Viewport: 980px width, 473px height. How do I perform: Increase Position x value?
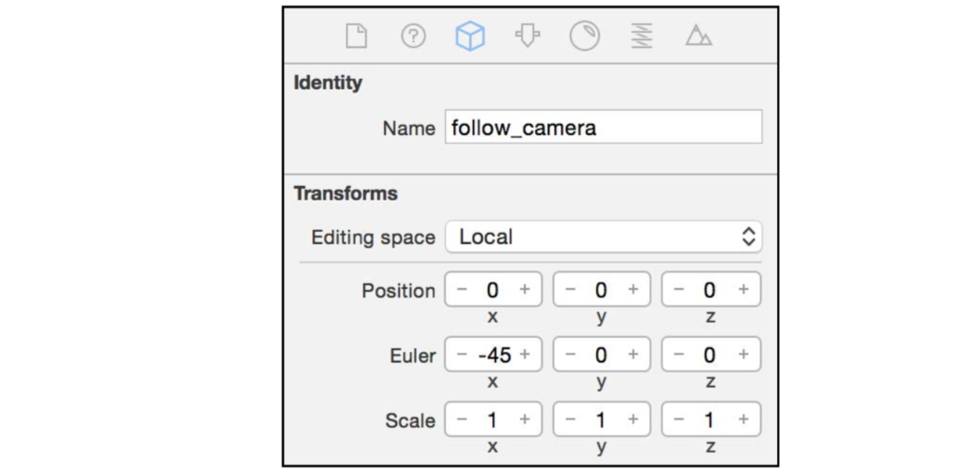tap(525, 290)
